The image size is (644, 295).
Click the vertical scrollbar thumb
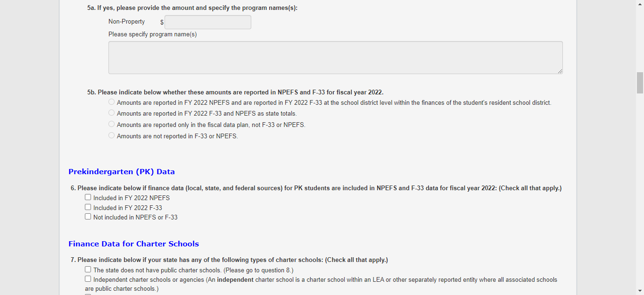[x=640, y=83]
